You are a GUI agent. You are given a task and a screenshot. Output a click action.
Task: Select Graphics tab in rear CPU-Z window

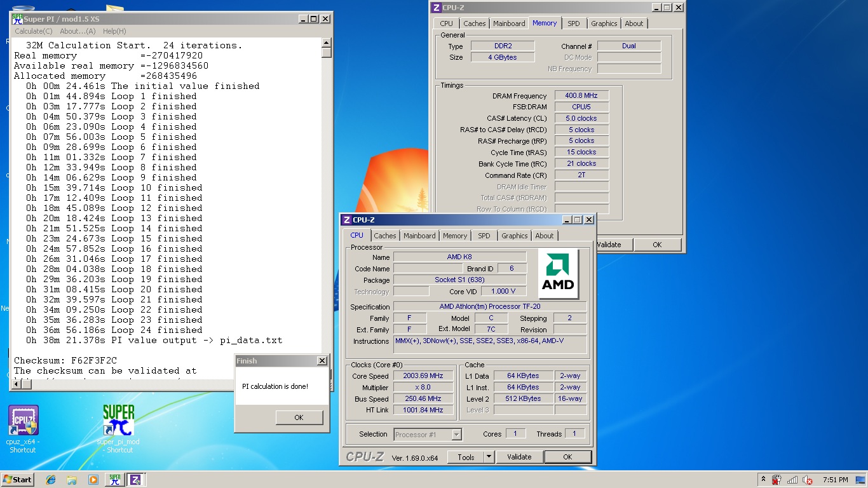[604, 24]
